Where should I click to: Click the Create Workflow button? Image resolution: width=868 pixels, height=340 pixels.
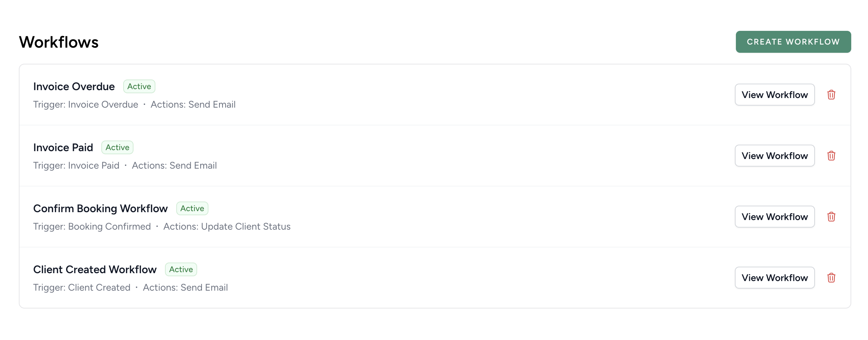[x=793, y=42]
